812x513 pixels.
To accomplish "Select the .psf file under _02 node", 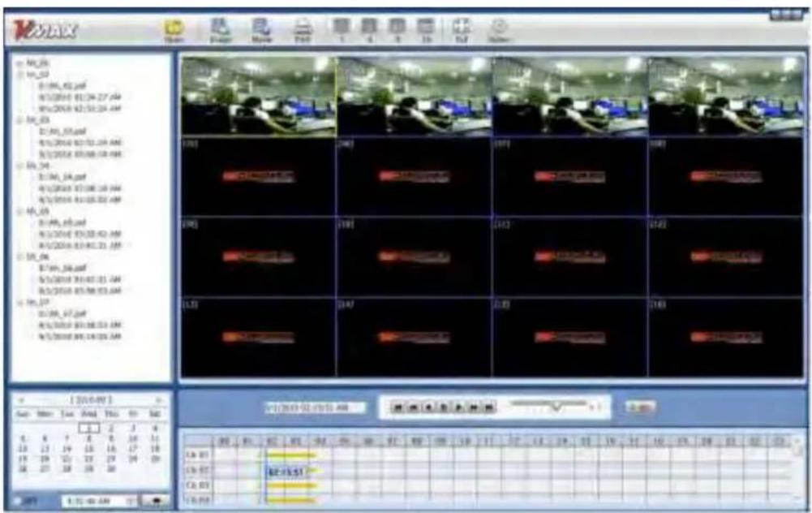I will [62, 86].
